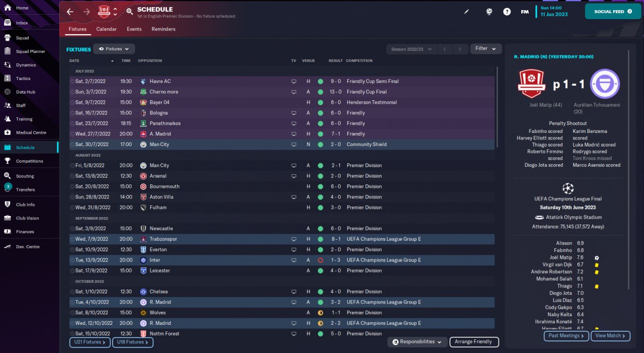Tick the selection circle for Havre AC fixture
Screen dimensions: 644x353
[x=72, y=82]
